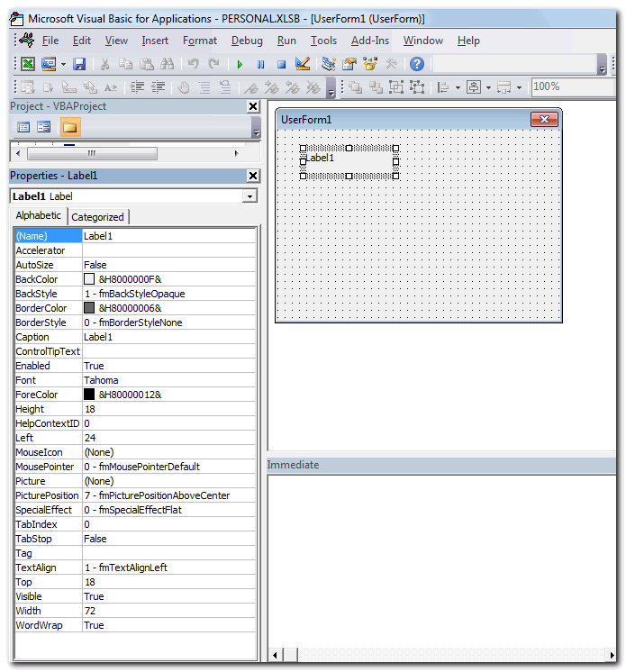Switch to the Alphabetic properties tab
Screen dimensions: 626x672
pyautogui.click(x=38, y=215)
